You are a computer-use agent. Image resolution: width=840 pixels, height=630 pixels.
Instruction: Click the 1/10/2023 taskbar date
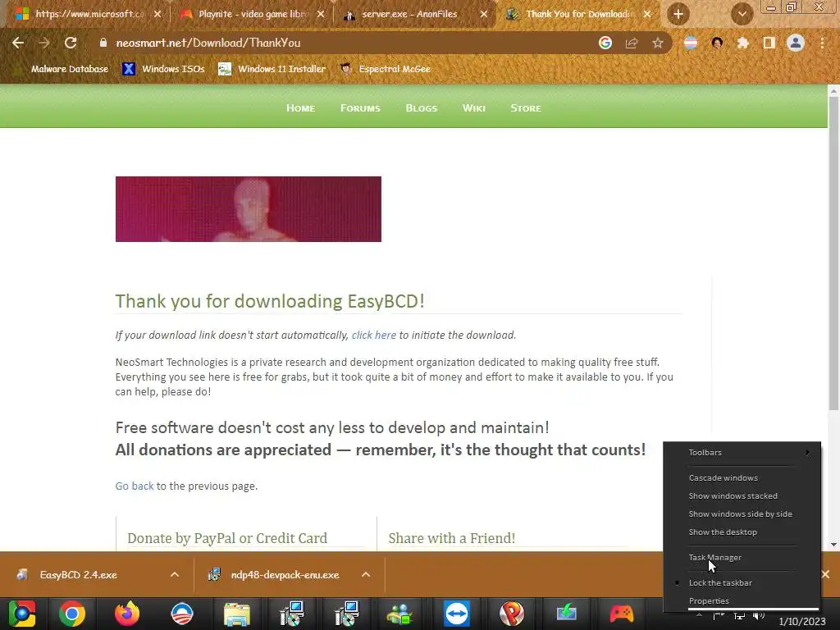coord(802,622)
